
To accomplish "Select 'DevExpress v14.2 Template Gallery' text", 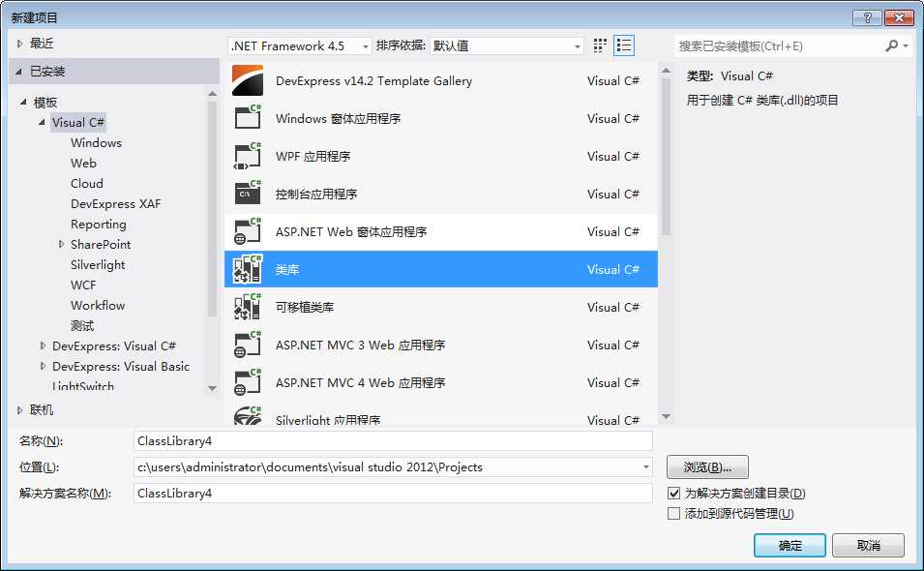I will (373, 80).
